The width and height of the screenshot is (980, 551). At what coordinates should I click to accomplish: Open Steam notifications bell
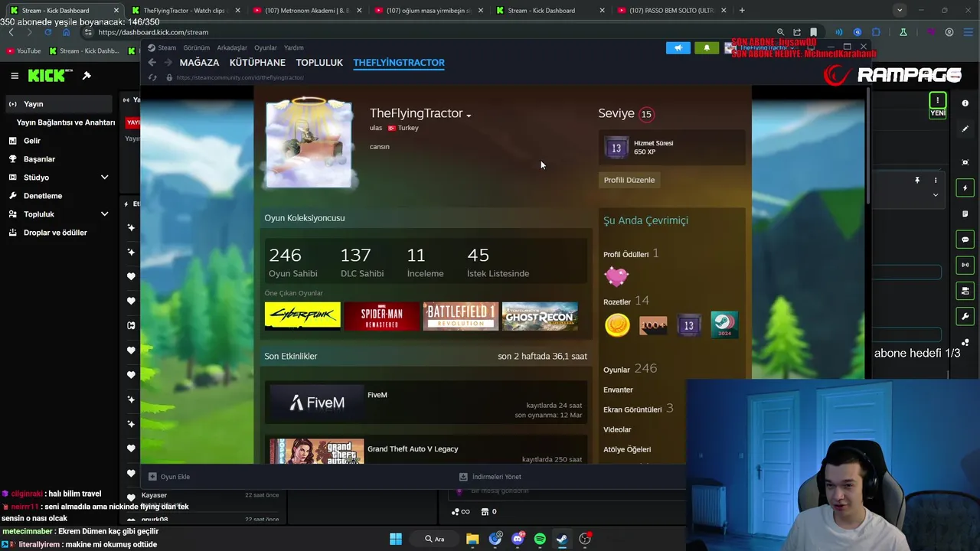[x=707, y=47]
